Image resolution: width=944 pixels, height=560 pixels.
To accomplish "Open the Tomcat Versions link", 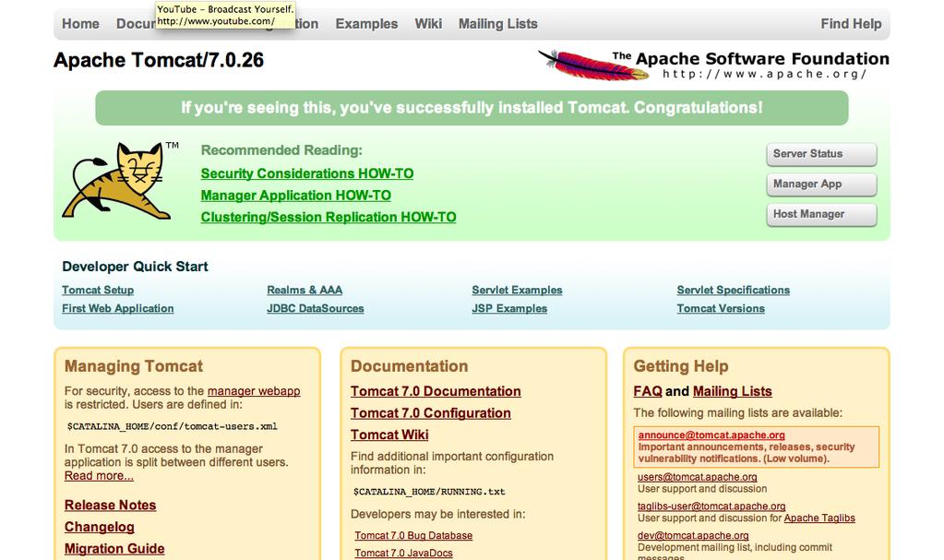I will [721, 308].
